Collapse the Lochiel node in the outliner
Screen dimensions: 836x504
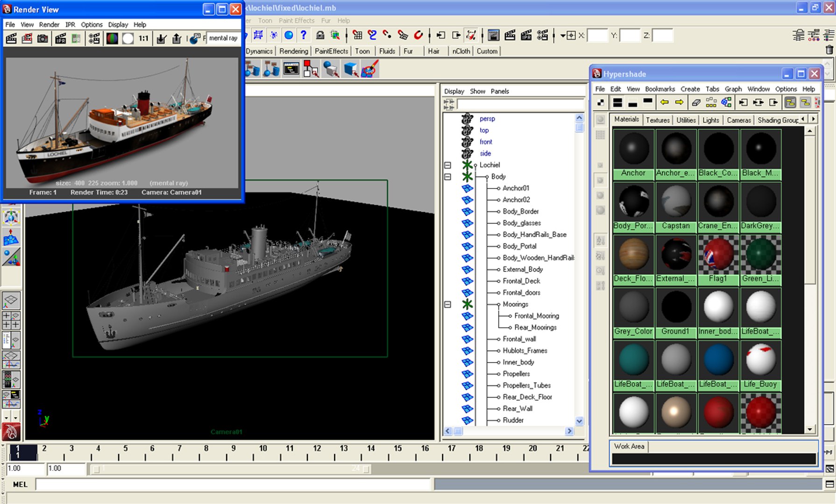click(x=447, y=165)
